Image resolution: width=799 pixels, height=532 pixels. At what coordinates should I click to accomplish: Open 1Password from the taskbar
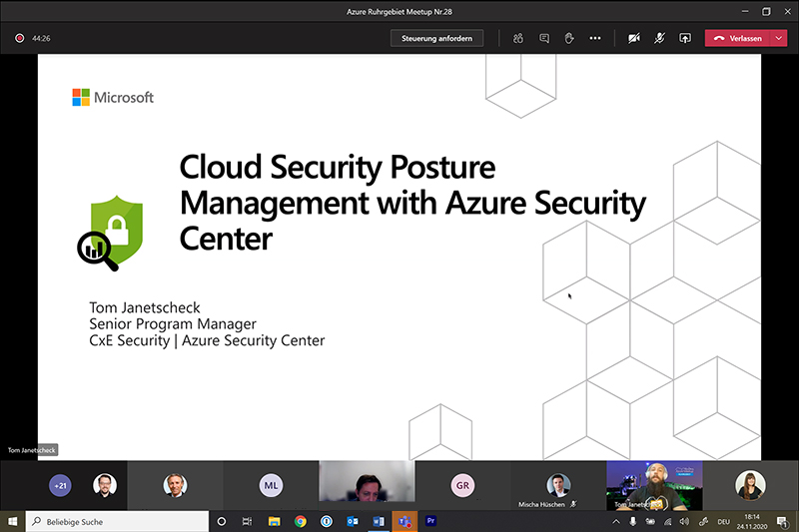pos(327,521)
